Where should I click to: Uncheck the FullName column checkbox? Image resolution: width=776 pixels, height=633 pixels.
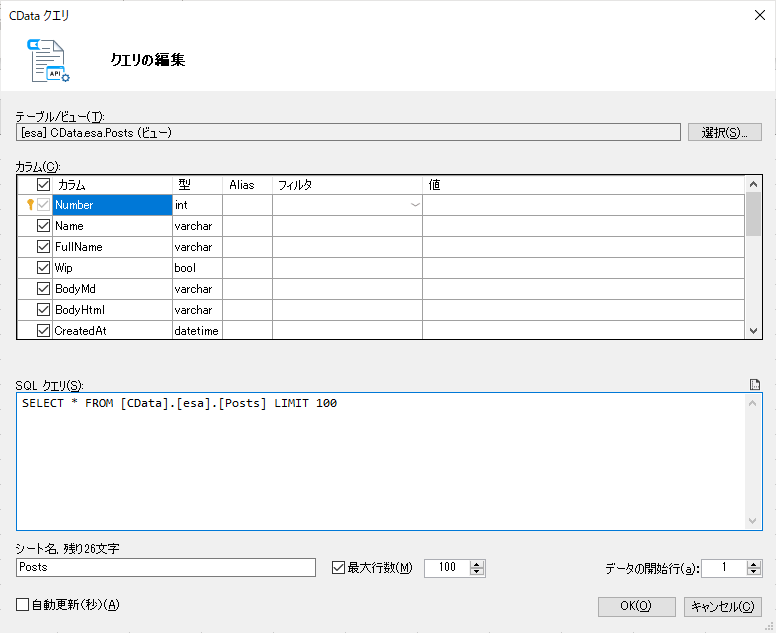(43, 246)
